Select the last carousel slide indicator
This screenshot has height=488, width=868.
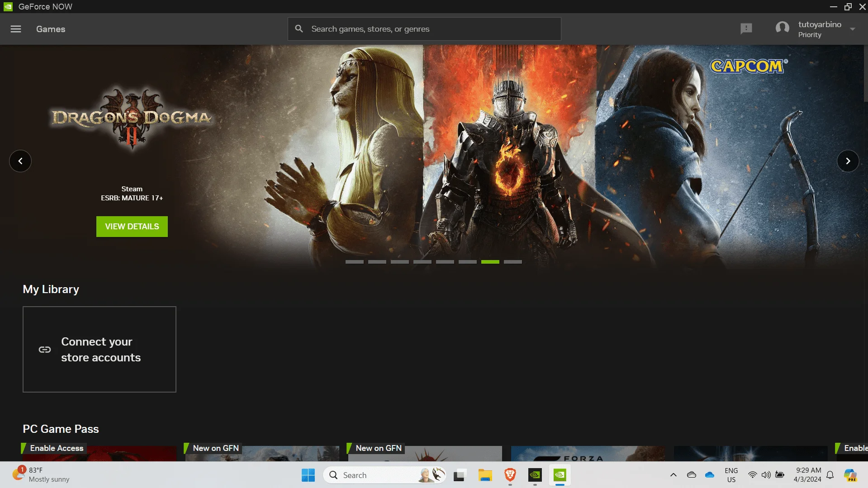tap(513, 262)
